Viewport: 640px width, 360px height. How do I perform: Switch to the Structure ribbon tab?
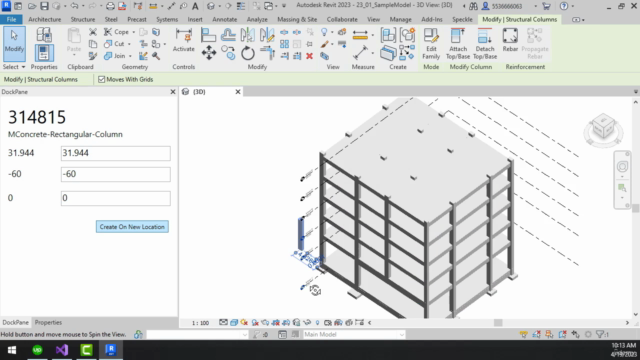[83, 19]
